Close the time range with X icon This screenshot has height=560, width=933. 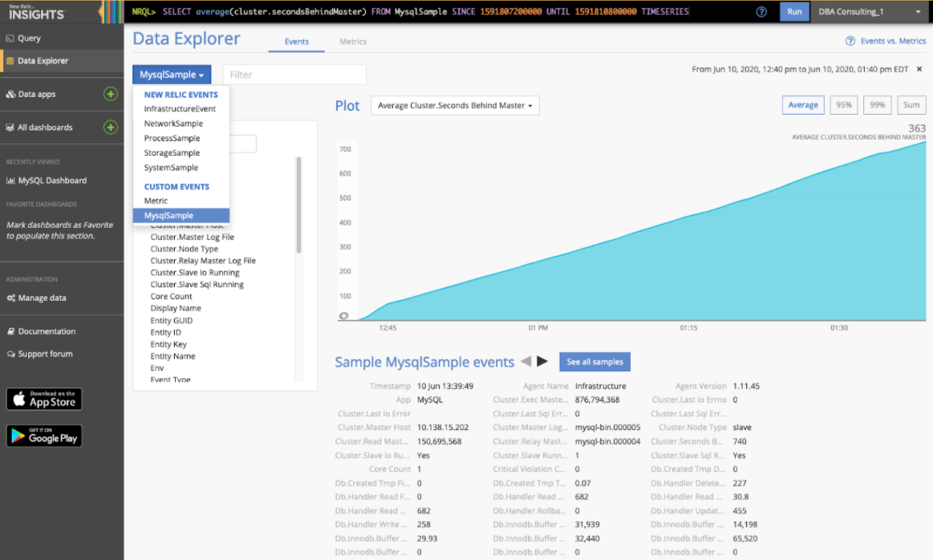click(x=919, y=70)
